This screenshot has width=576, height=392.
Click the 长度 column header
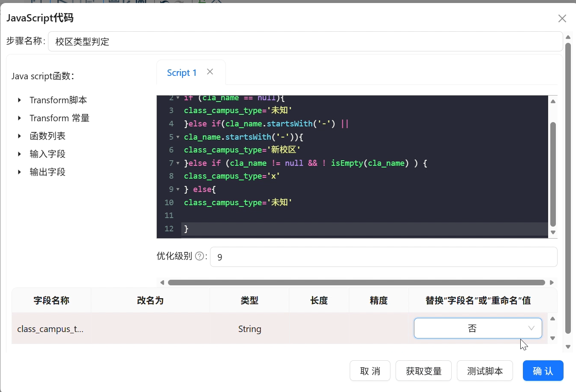(x=319, y=300)
